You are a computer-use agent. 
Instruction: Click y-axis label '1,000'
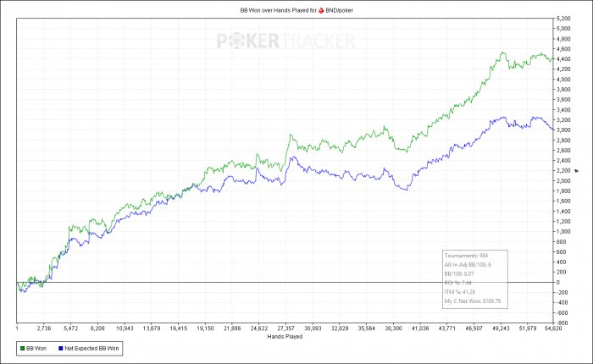click(563, 232)
